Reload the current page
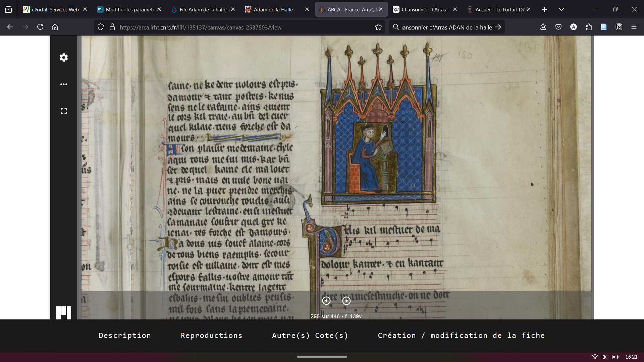Viewport: 644px width, 362px height. point(40,27)
